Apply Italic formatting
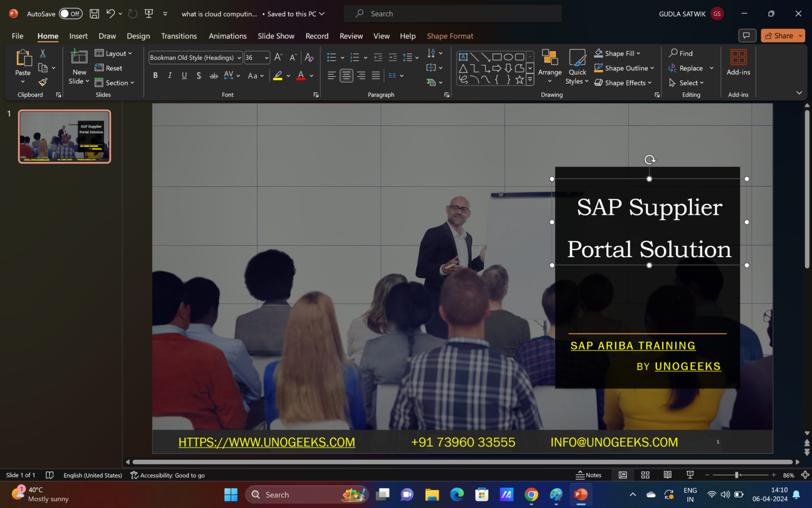This screenshot has width=812, height=508. pos(169,76)
